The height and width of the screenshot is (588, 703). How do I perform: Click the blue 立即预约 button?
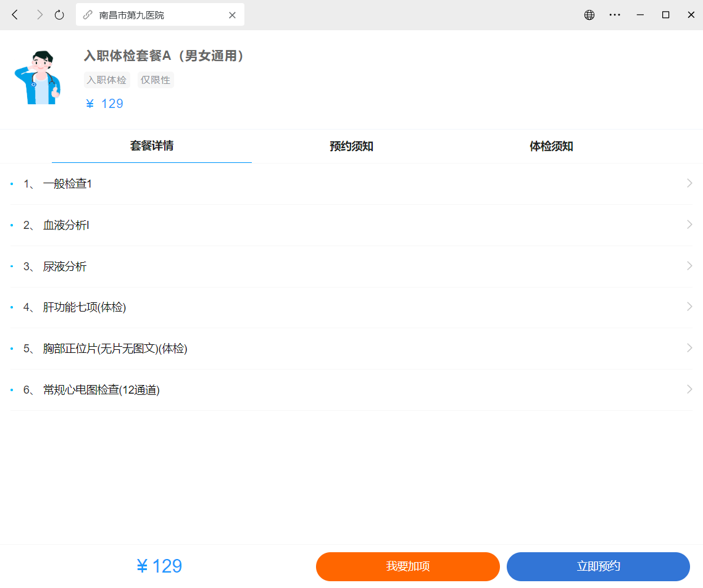coord(598,566)
